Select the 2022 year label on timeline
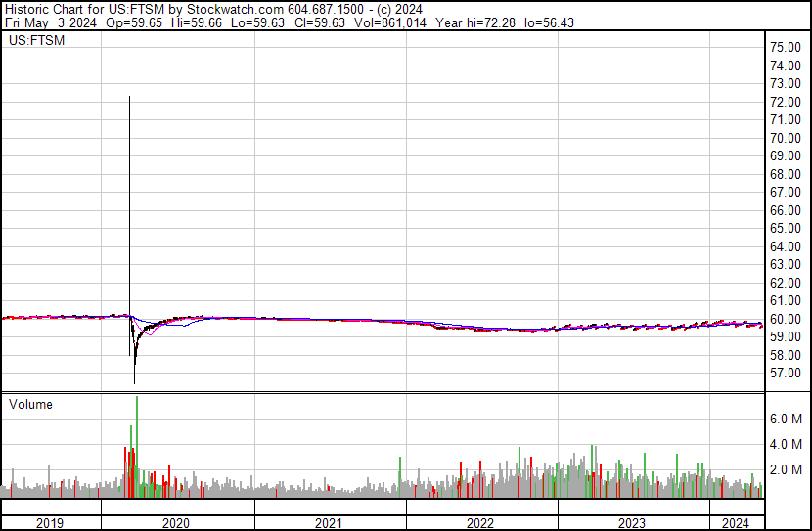 480,523
